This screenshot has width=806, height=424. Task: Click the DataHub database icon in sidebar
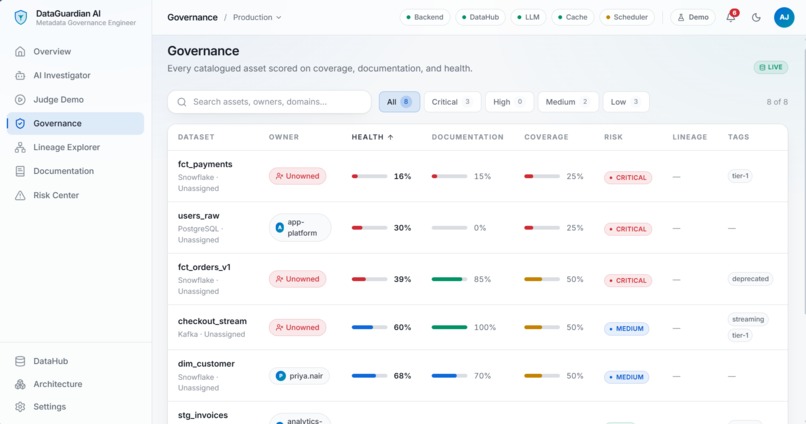pos(20,361)
